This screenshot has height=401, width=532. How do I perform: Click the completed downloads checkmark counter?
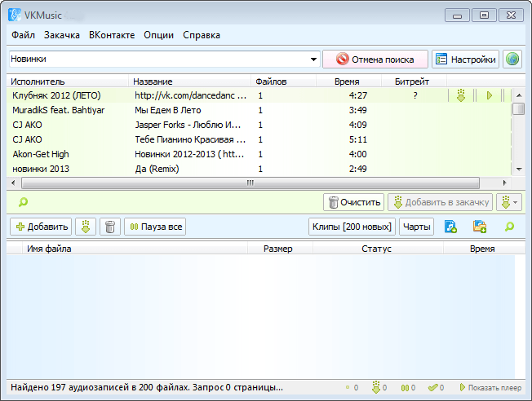pos(436,387)
